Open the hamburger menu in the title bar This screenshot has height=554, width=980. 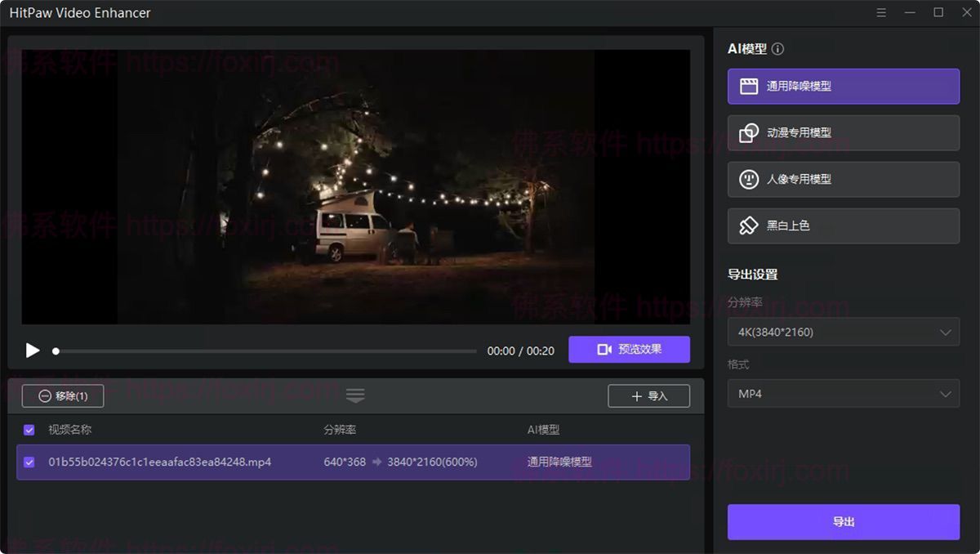point(880,12)
